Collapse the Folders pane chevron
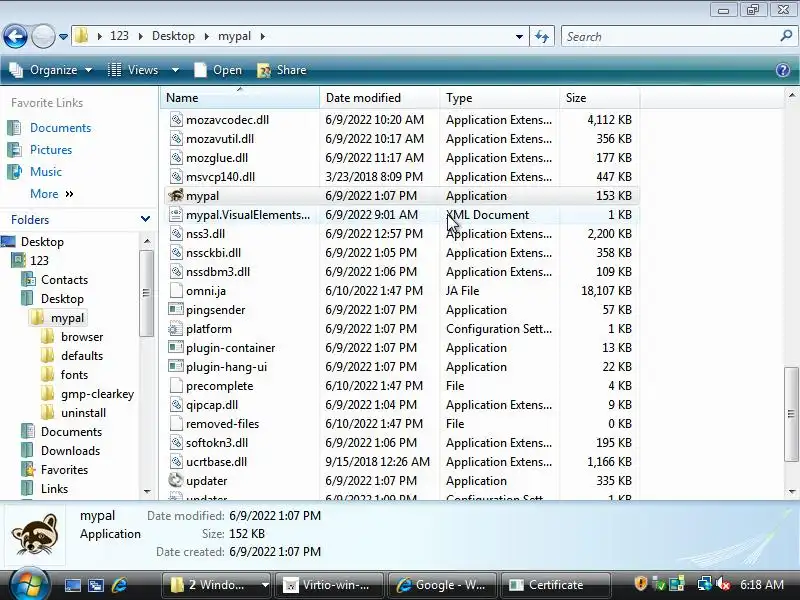800x600 pixels. coord(145,219)
